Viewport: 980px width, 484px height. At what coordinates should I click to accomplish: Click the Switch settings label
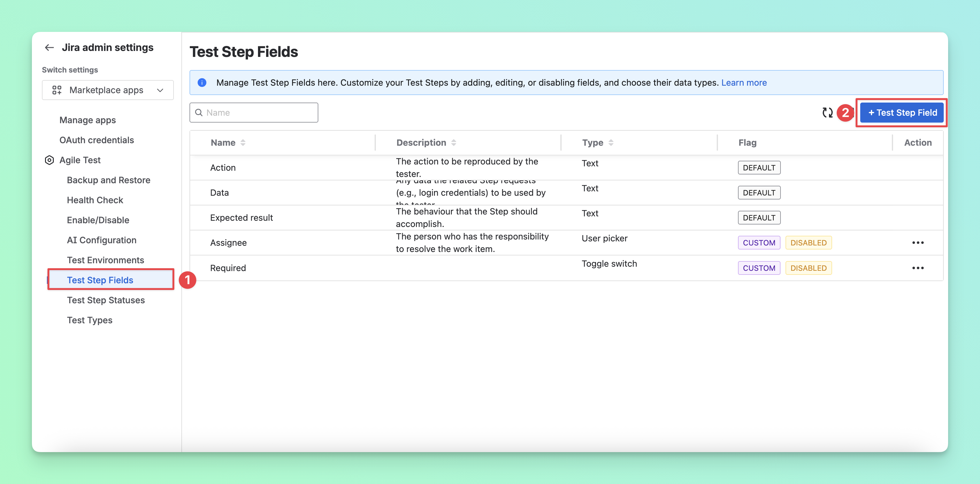[x=70, y=70]
